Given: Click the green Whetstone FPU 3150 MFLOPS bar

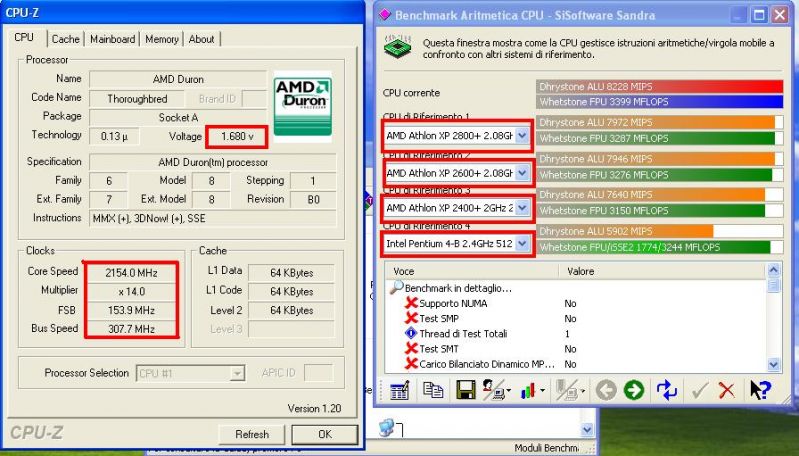Looking at the screenshot, I should [x=650, y=210].
